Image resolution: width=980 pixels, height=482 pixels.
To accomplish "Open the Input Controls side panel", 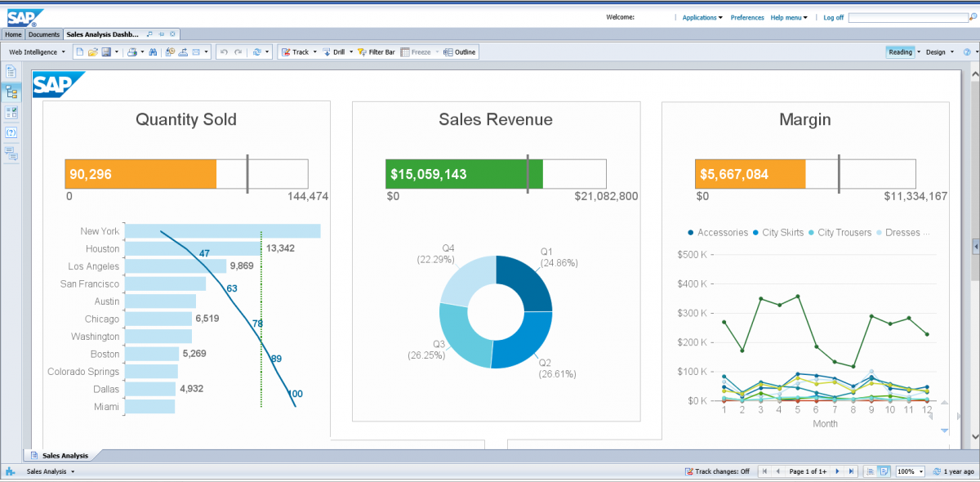I will pos(11,112).
